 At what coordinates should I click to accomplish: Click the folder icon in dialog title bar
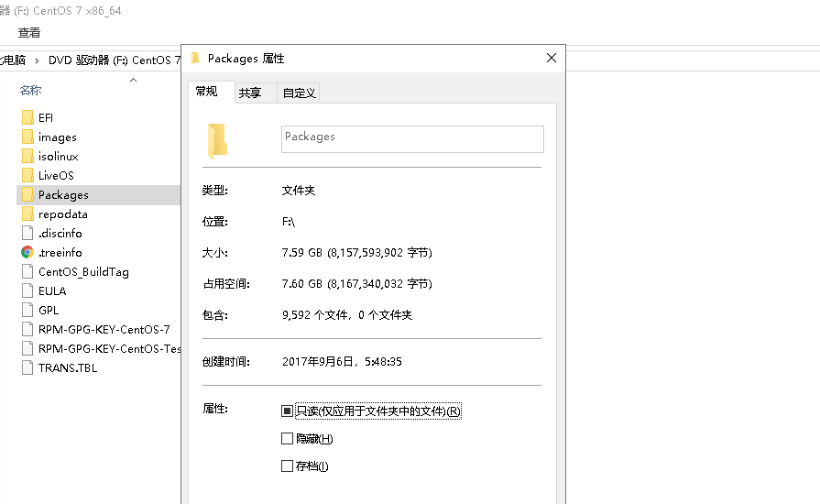click(195, 58)
